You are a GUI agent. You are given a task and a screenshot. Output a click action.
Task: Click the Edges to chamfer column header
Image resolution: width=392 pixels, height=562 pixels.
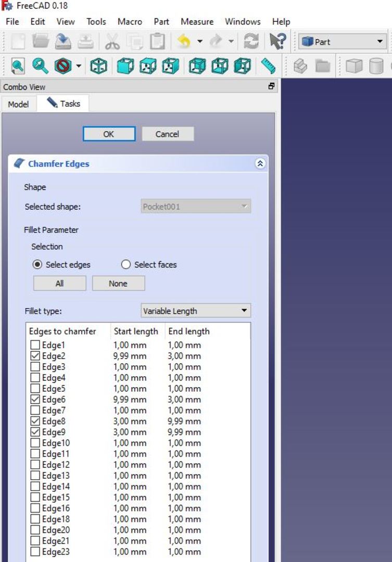click(69, 331)
